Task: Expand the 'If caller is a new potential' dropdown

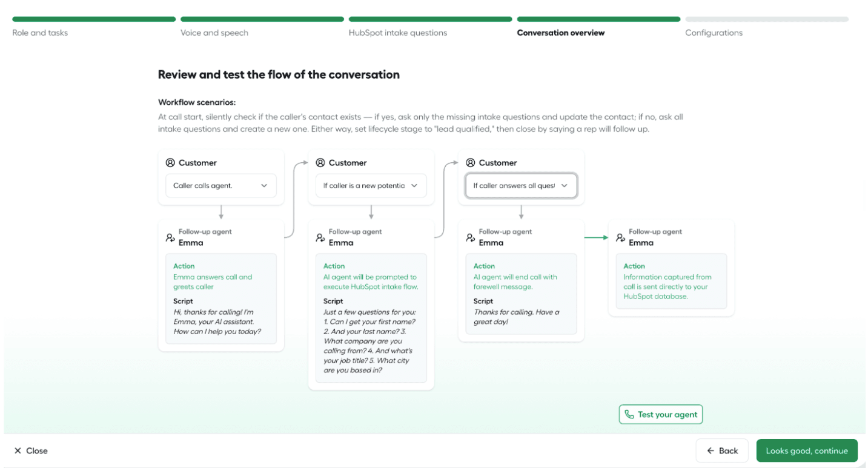Action: coord(371,186)
